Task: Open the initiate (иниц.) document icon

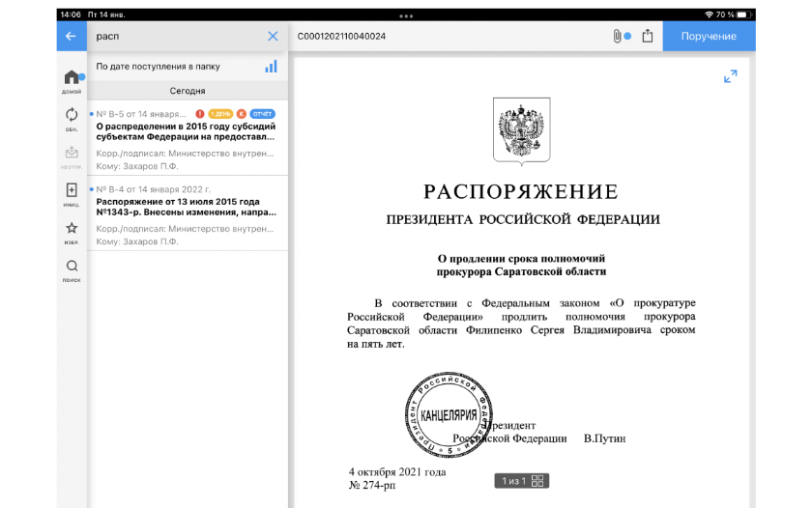Action: 72,192
